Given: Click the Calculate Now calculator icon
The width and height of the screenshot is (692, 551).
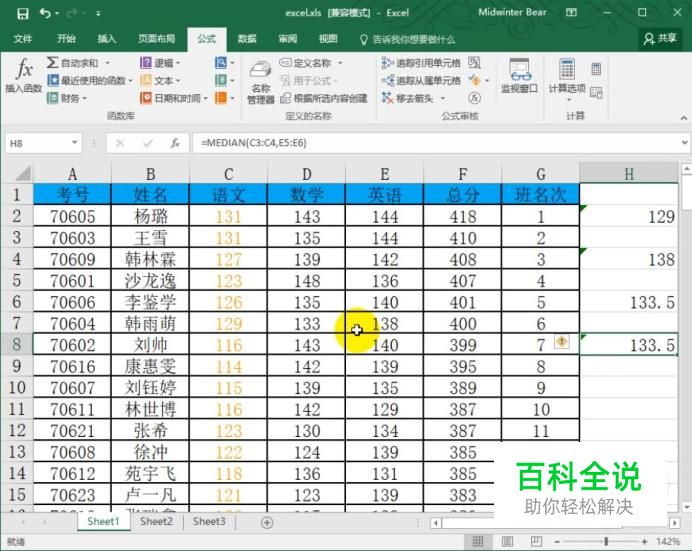Looking at the screenshot, I should (x=596, y=69).
